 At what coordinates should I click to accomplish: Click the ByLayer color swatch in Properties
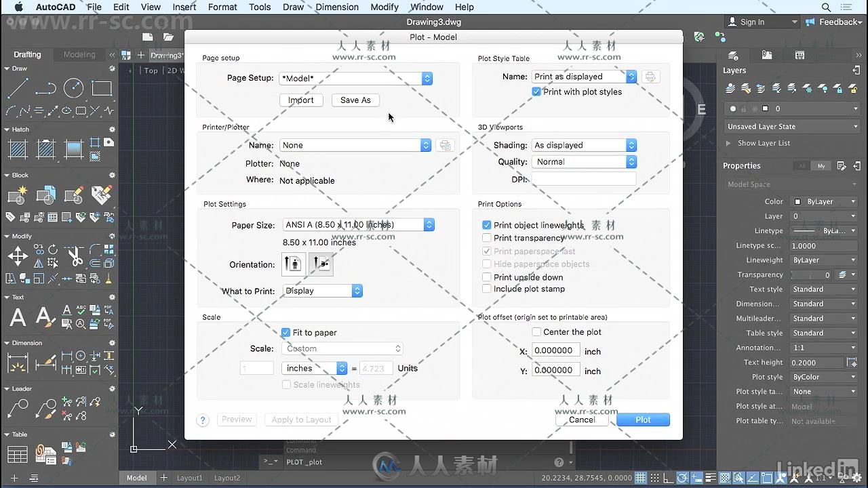(799, 202)
